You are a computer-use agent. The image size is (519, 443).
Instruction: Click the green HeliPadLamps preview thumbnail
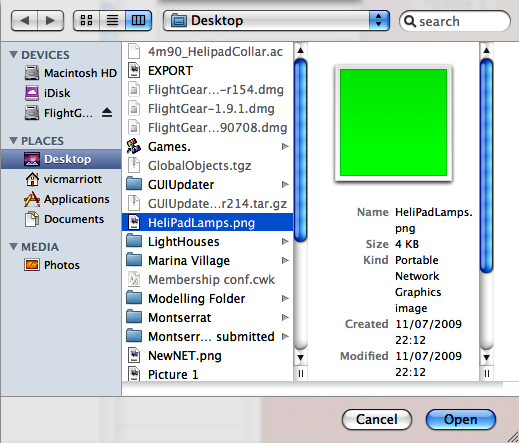pos(393,123)
